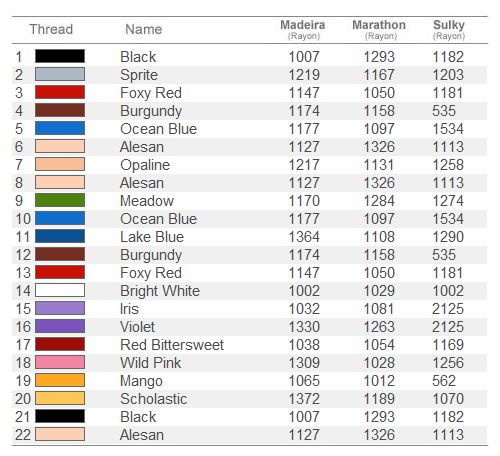The image size is (500, 456).
Task: Click Sulky code 562 for Mango
Action: click(x=444, y=381)
